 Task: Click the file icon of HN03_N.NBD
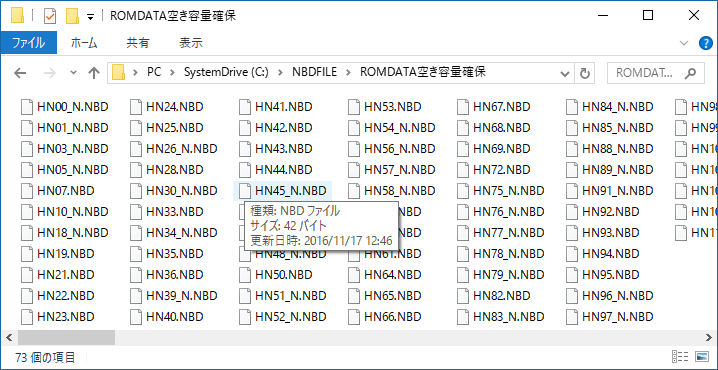tap(27, 149)
